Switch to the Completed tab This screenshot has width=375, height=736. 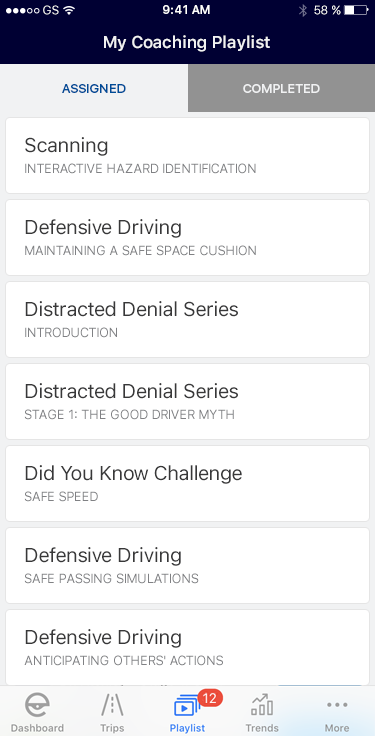pyautogui.click(x=282, y=88)
